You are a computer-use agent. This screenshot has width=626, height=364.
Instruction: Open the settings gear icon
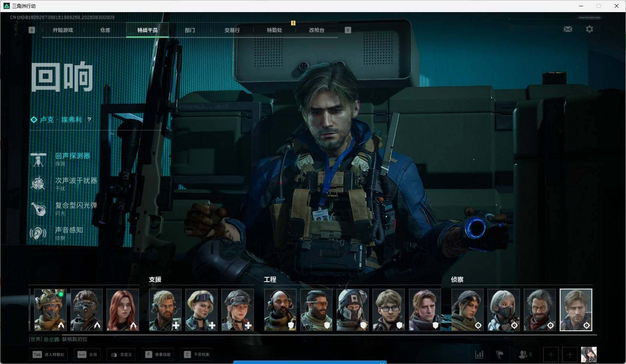tap(589, 29)
